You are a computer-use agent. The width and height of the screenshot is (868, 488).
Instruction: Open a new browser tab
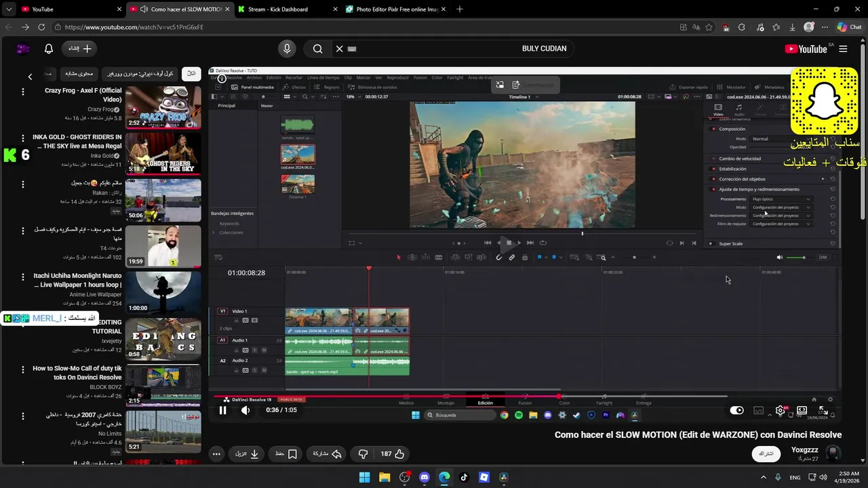(460, 9)
